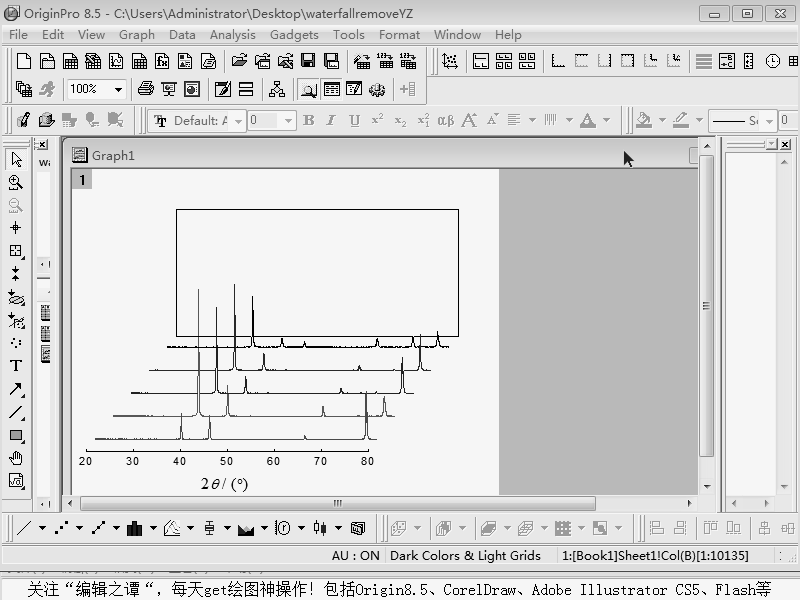Choose the Text tool
Screen dimensions: 800x600
tap(16, 365)
